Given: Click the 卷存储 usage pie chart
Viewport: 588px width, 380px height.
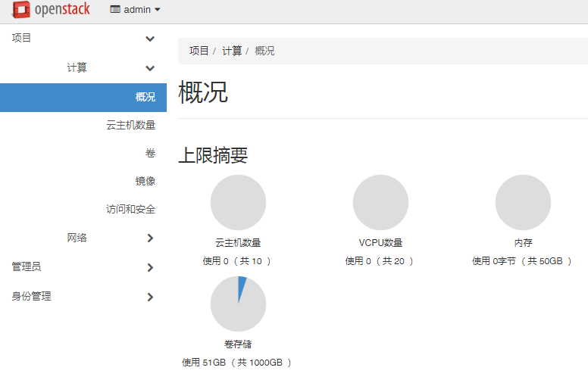Looking at the screenshot, I should click(x=238, y=304).
